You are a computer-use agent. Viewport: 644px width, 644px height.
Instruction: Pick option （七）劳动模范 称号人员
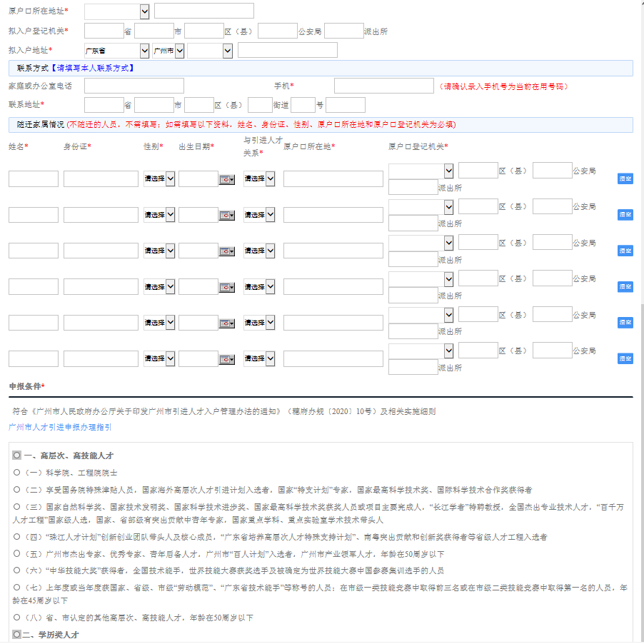tap(16, 588)
